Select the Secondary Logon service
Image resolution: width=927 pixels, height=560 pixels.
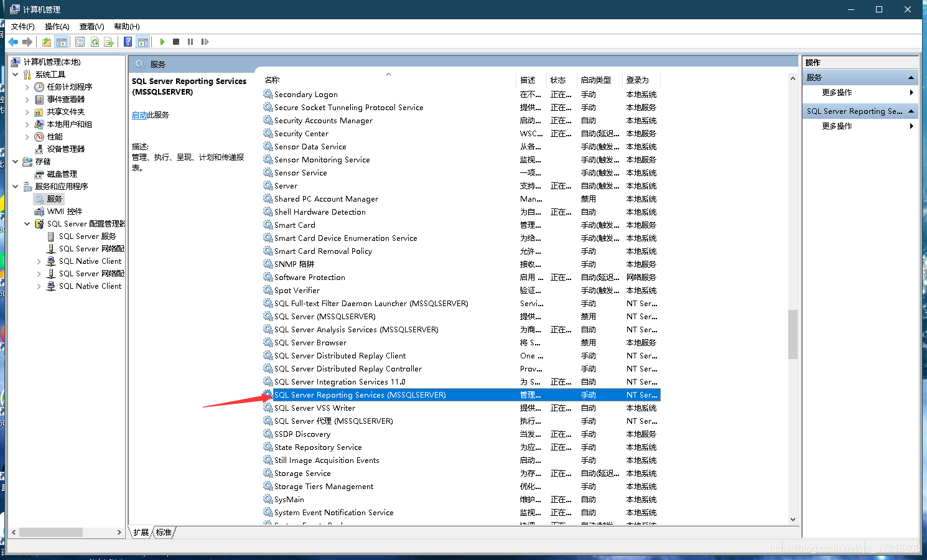point(306,95)
